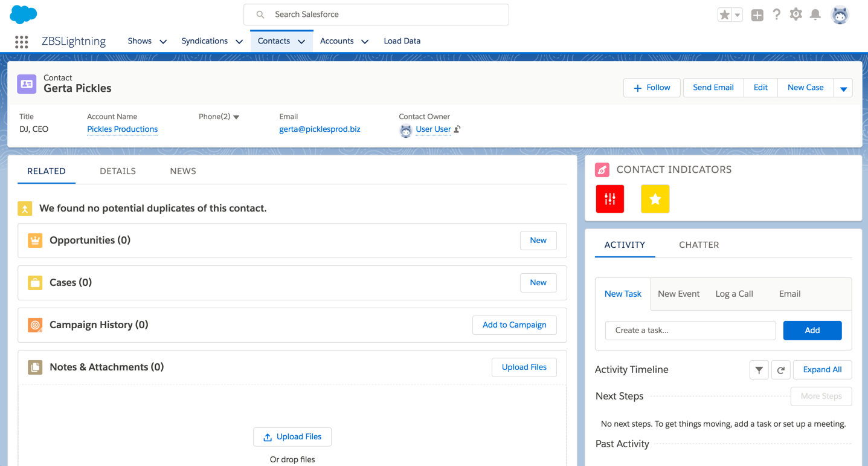The height and width of the screenshot is (466, 868).
Task: Click the red sliders contact indicator
Action: point(610,199)
